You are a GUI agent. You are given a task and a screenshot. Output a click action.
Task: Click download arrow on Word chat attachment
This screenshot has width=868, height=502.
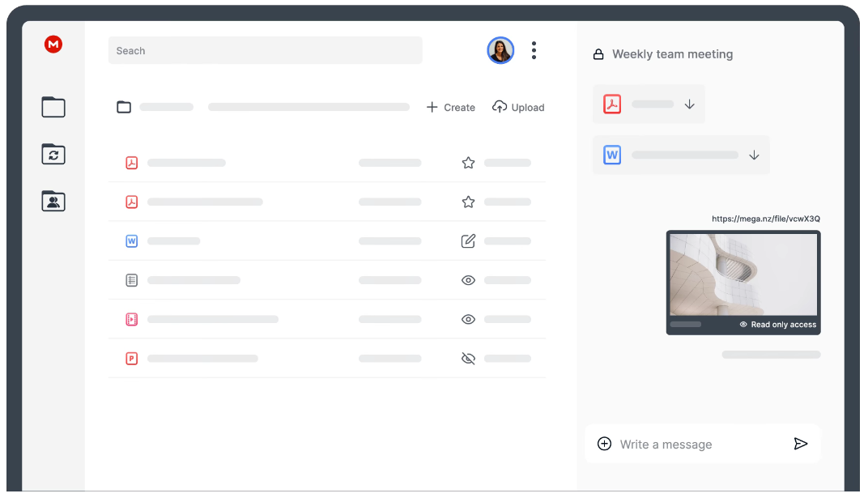754,155
